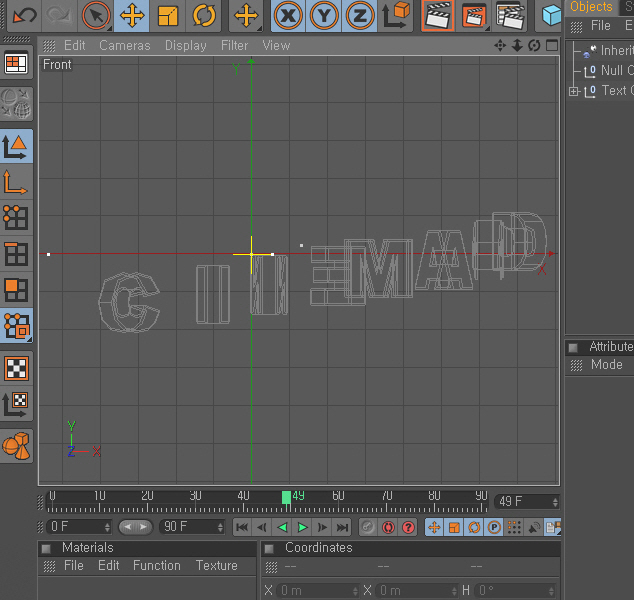Add a Cube primitive object
This screenshot has width=634, height=600.
[x=551, y=15]
